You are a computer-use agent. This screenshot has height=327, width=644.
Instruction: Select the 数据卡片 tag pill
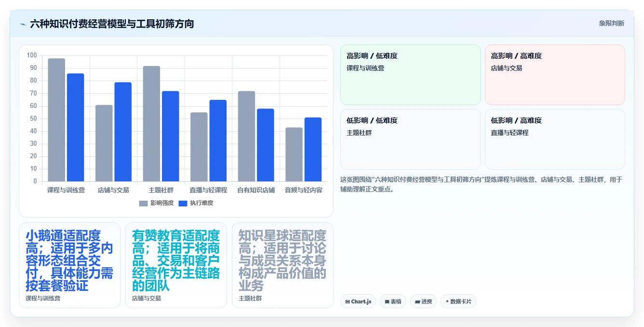click(x=458, y=301)
